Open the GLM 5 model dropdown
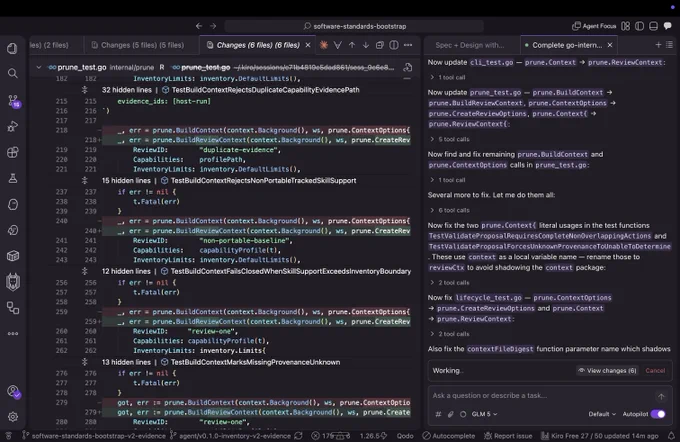 click(x=484, y=414)
